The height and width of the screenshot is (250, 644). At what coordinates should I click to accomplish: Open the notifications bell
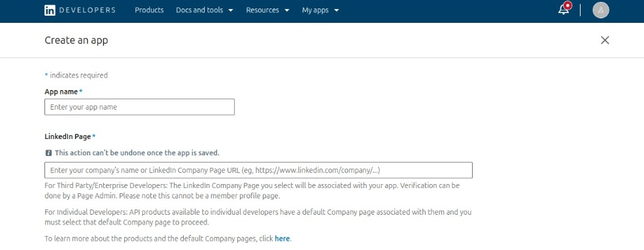tap(564, 9)
